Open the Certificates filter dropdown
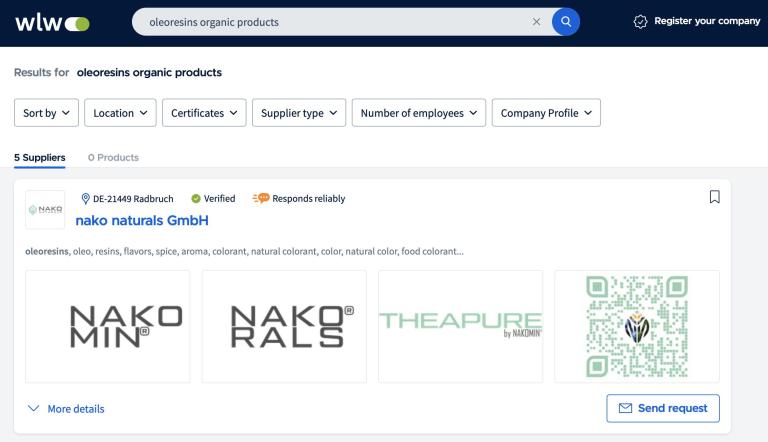Viewport: 768px width, 442px height. (204, 113)
